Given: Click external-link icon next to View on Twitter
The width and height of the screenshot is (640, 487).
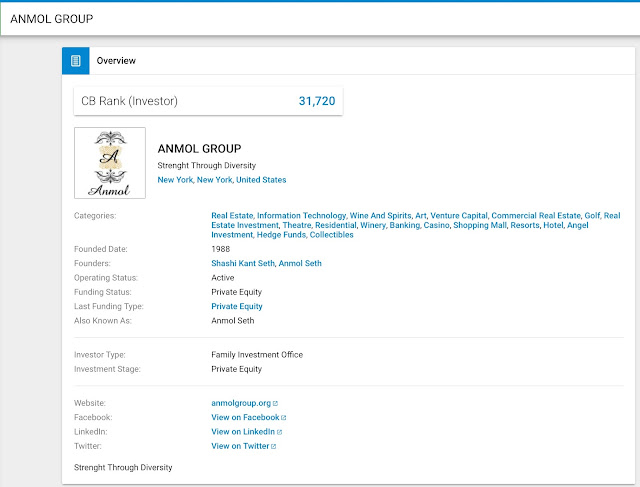Looking at the screenshot, I should [274, 446].
